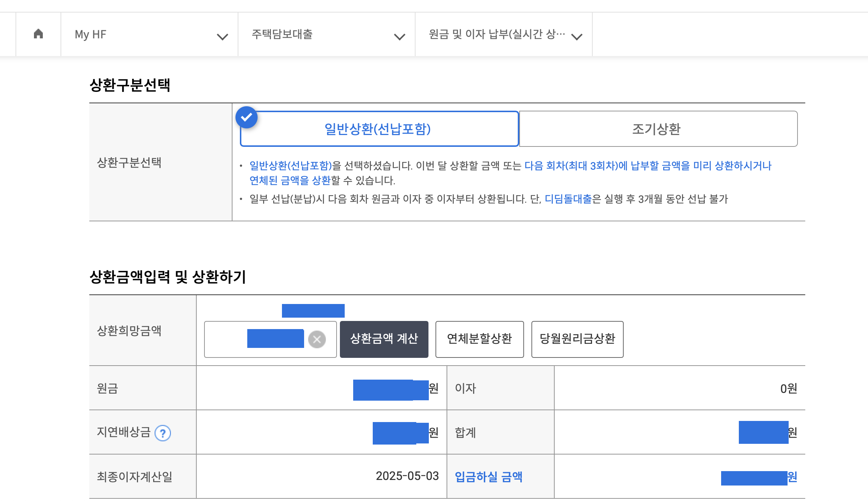Click the My HF chevron arrow
868x501 pixels.
point(222,37)
